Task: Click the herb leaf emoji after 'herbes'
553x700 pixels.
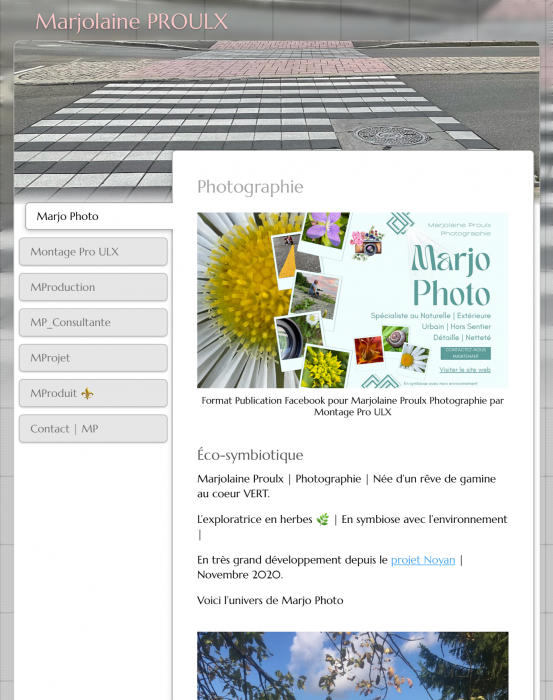Action: click(322, 519)
